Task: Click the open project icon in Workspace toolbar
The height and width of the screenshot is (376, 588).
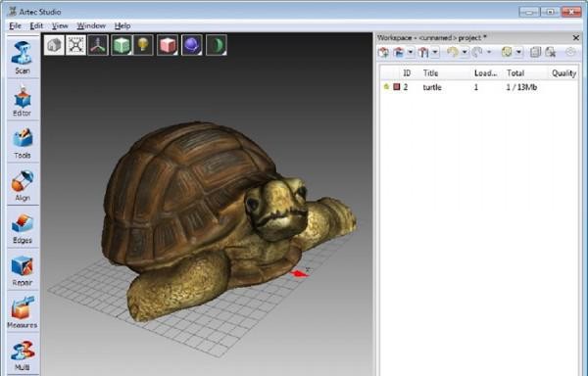Action: [399, 53]
